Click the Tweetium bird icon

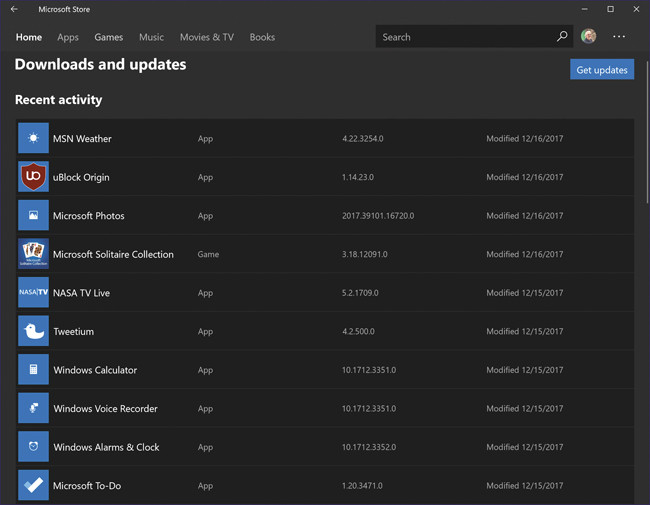33,331
